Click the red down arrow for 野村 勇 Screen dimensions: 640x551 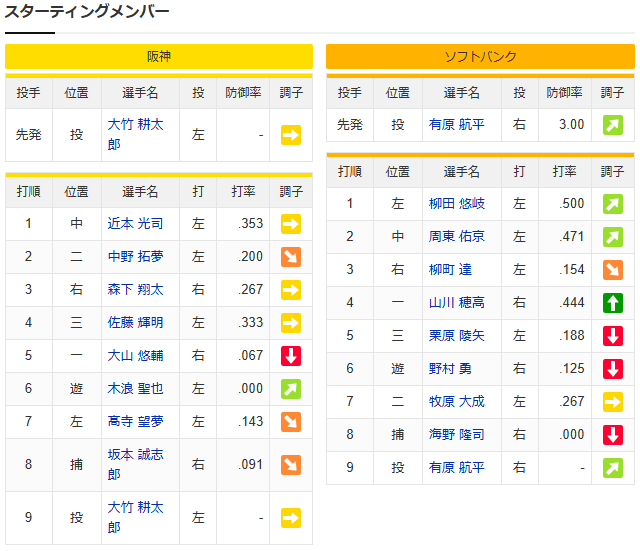pos(613,369)
